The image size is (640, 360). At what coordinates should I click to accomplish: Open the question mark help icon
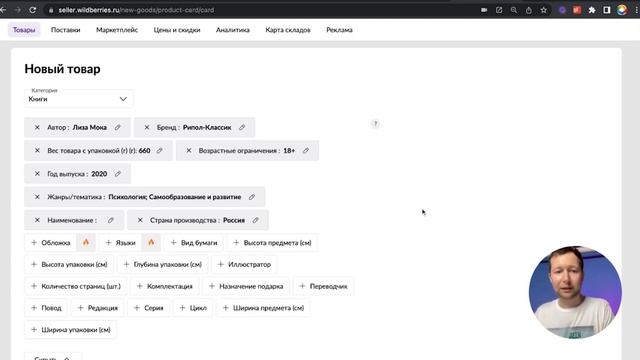tap(376, 124)
